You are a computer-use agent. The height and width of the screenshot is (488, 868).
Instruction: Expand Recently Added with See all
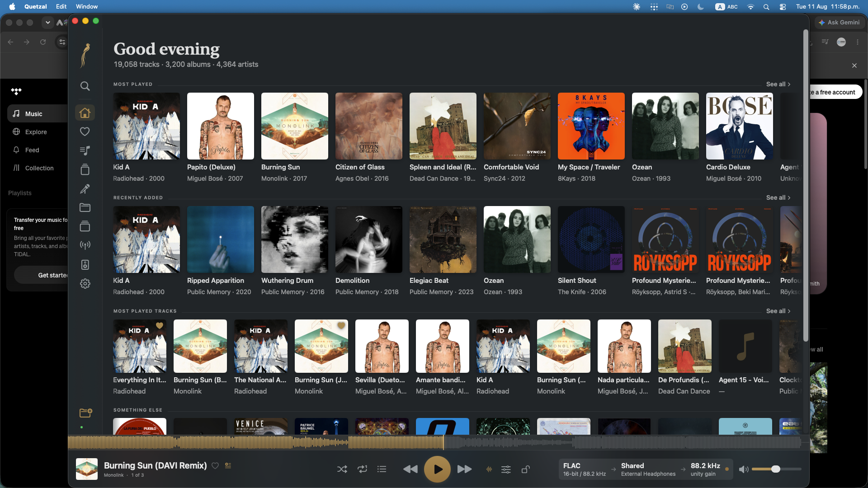point(778,197)
